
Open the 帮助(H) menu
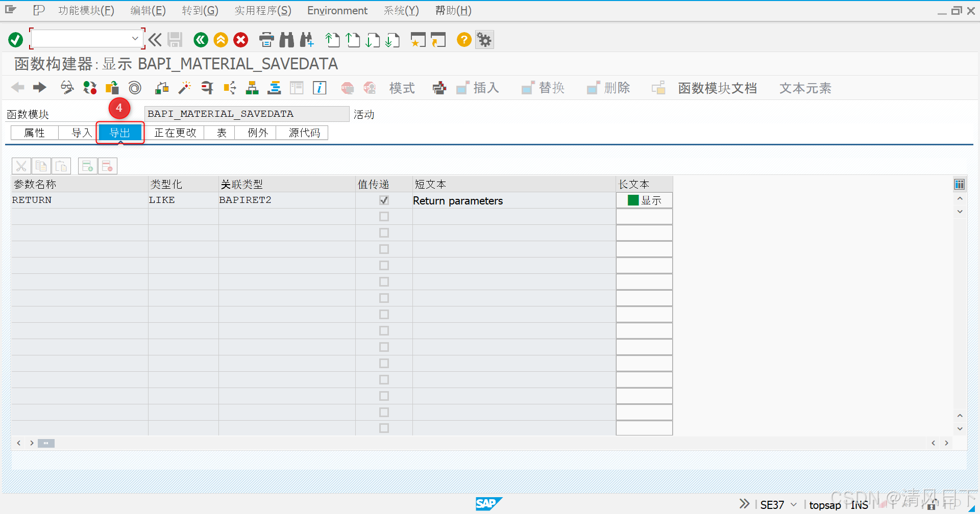coord(453,10)
